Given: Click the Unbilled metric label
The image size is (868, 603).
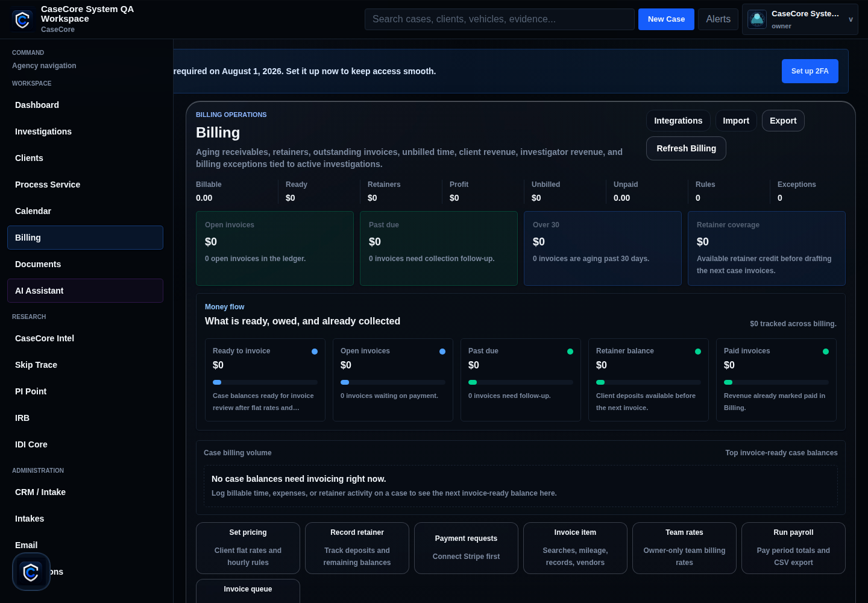Looking at the screenshot, I should (x=546, y=185).
